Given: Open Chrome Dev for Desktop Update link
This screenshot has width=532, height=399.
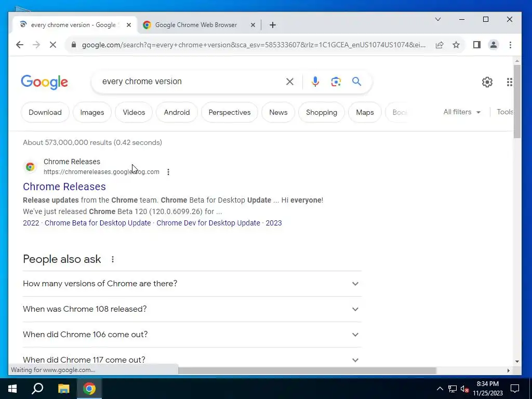Looking at the screenshot, I should point(208,223).
